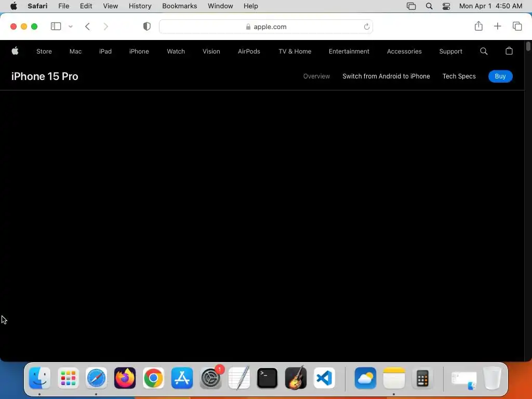
Task: Open Launchpad from the Dock
Action: point(68,378)
